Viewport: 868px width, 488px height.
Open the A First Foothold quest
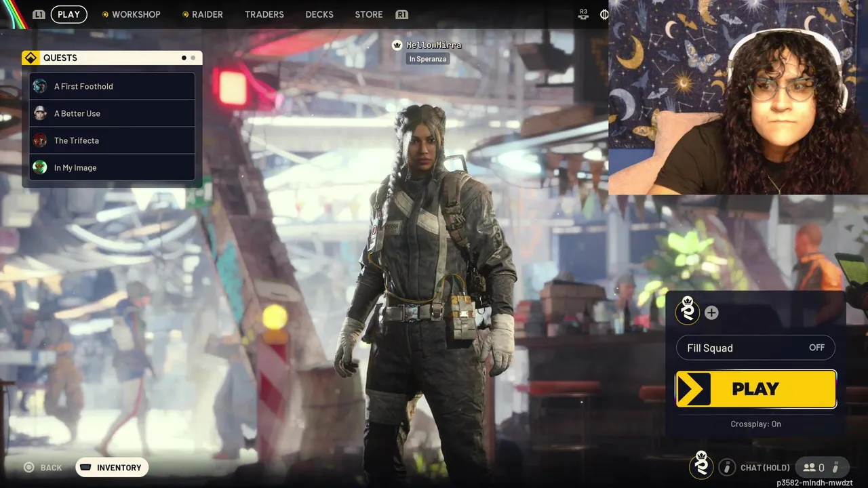(x=112, y=86)
